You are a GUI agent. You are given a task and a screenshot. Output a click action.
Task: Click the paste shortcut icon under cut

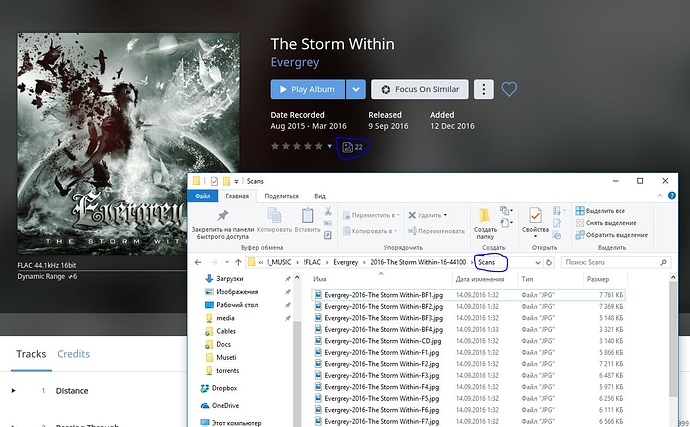(328, 235)
